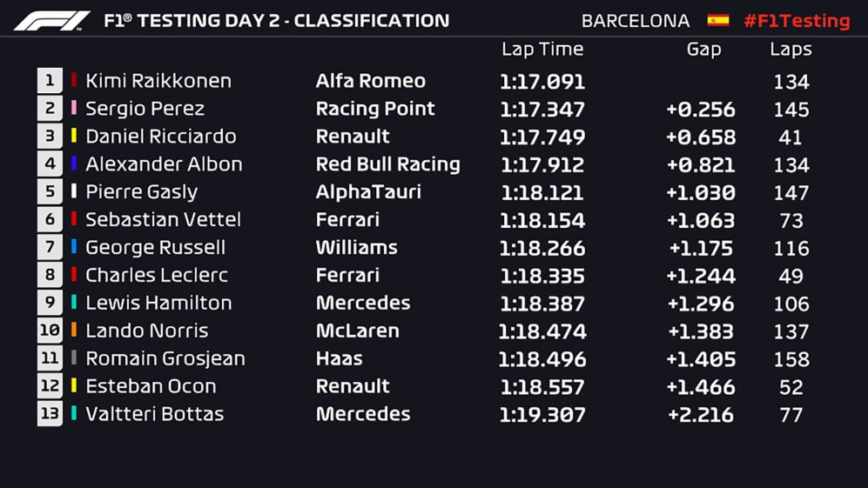The width and height of the screenshot is (868, 488).
Task: Click the Laps column header
Action: pyautogui.click(x=791, y=50)
